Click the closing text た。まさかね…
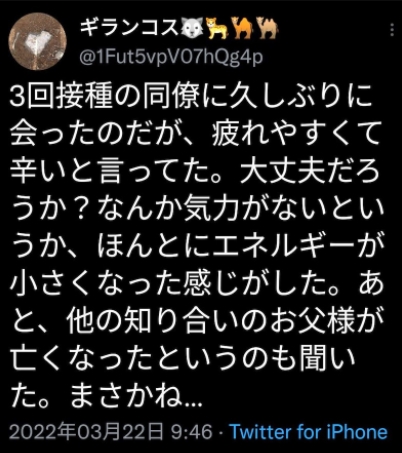The height and width of the screenshot is (453, 402). (x=106, y=397)
